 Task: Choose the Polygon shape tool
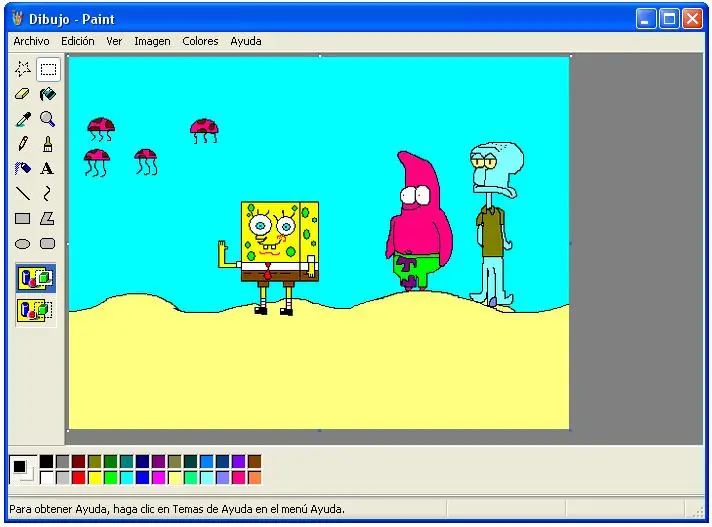47,218
